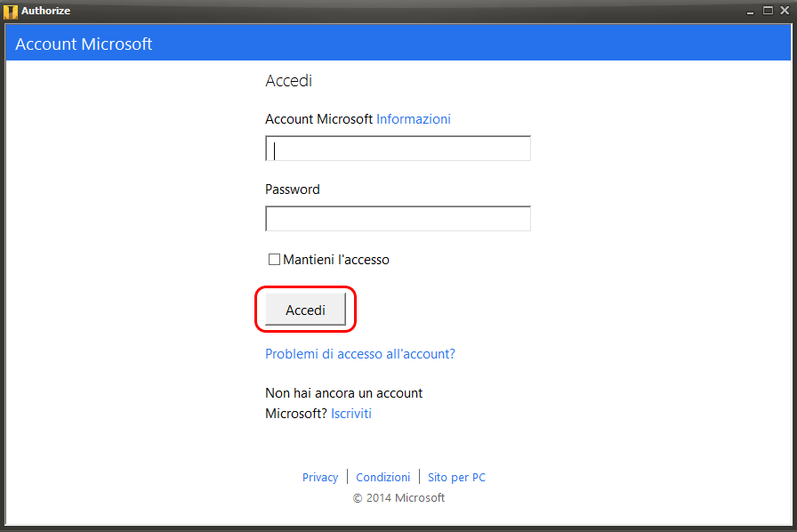Open the Informazioni link
This screenshot has width=797, height=532.
(414, 119)
